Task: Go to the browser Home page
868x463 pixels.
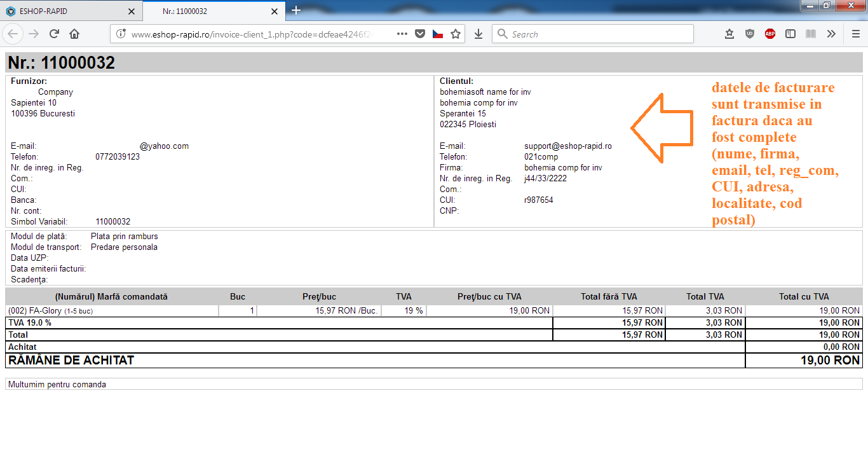Action: click(74, 34)
